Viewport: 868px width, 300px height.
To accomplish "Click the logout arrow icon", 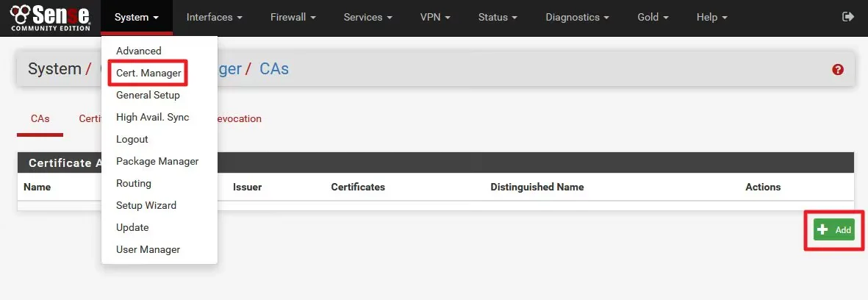I will 847,17.
